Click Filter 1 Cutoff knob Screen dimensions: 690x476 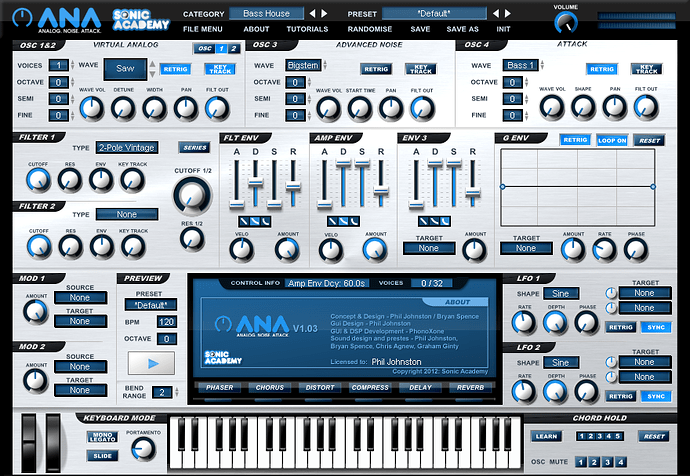(38, 180)
